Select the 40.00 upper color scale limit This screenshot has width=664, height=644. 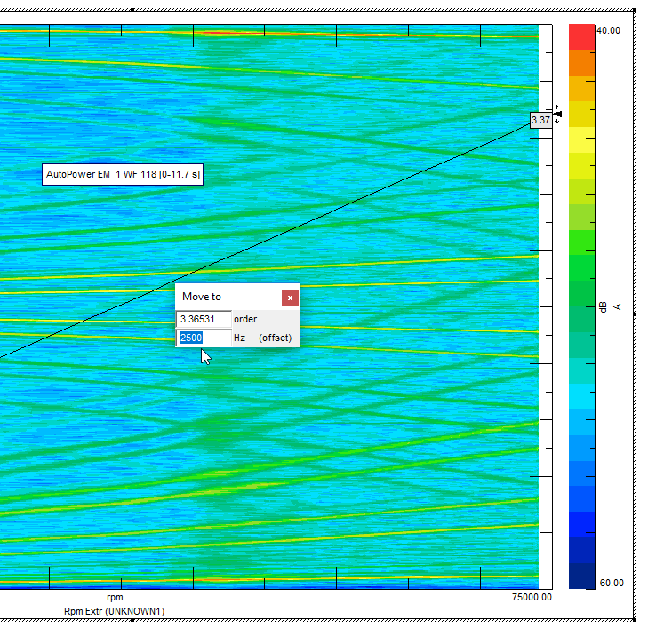coord(609,30)
